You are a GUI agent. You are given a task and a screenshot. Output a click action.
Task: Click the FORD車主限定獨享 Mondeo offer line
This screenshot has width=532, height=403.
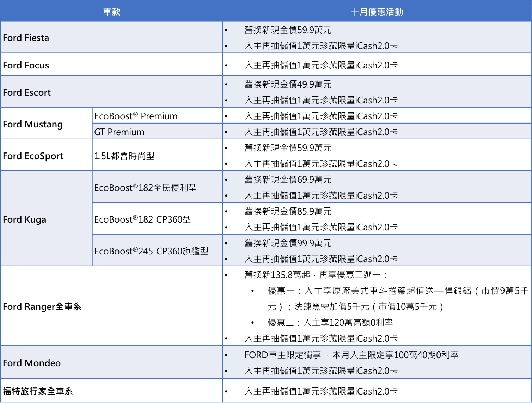click(x=351, y=355)
